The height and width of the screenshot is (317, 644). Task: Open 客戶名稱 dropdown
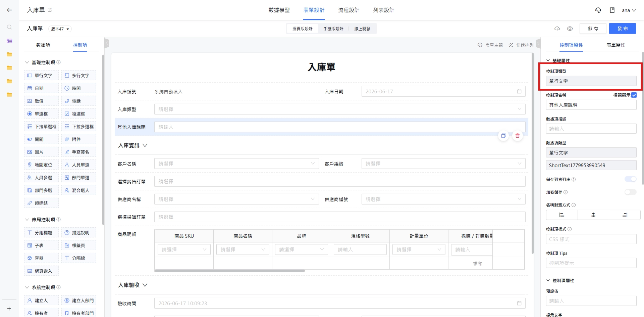point(236,164)
